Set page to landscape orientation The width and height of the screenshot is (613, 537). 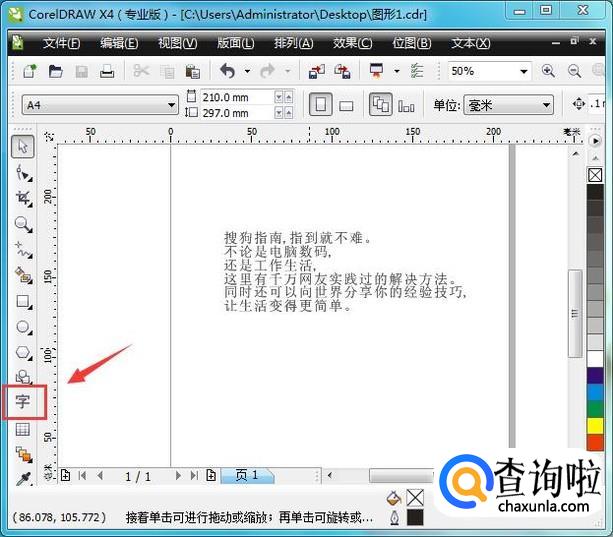click(x=346, y=106)
